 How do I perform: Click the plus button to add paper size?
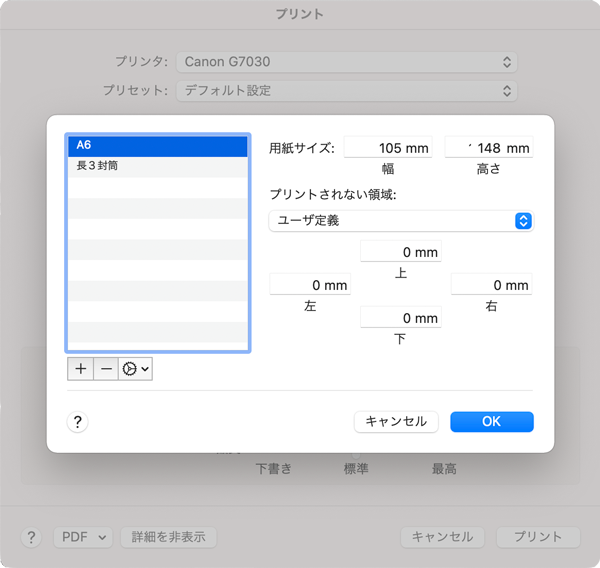81,368
